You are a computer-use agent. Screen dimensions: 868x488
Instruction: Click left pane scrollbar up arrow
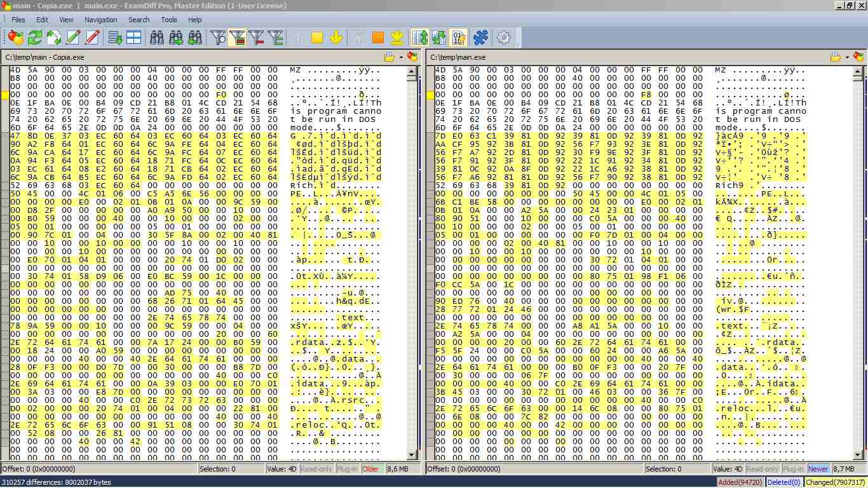(x=412, y=71)
